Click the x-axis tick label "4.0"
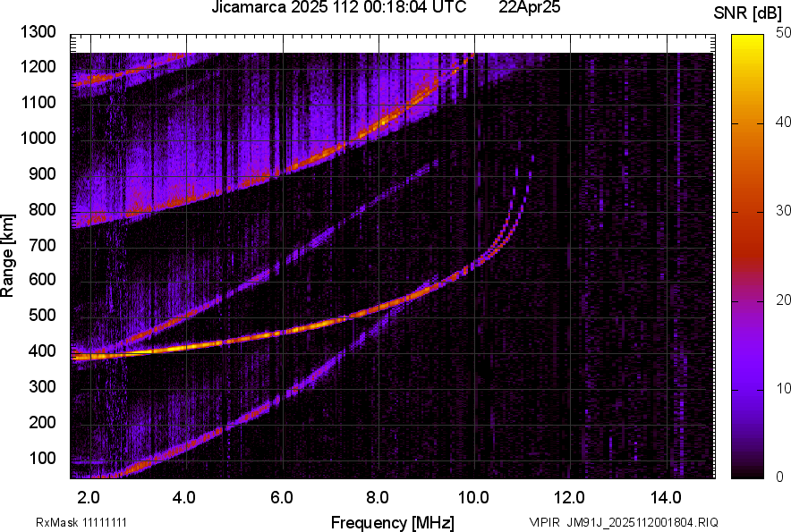 (x=184, y=498)
